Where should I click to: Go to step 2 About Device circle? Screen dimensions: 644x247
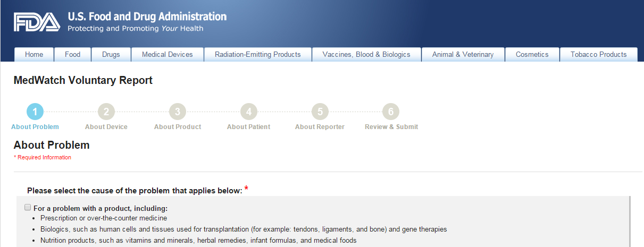[x=106, y=112]
